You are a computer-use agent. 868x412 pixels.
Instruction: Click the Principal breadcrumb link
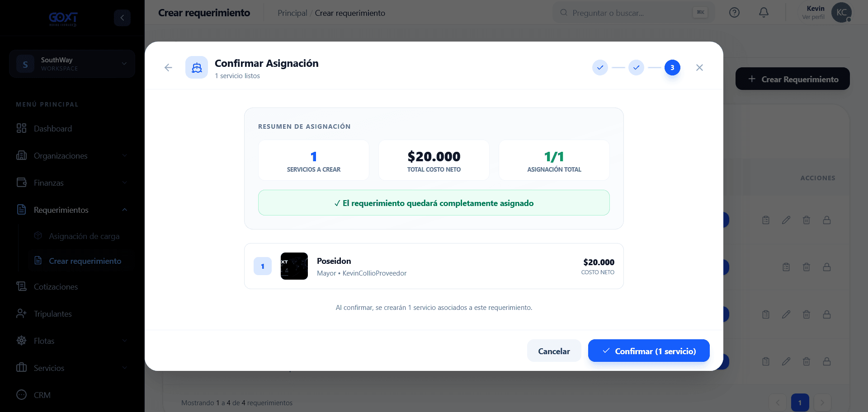(292, 13)
